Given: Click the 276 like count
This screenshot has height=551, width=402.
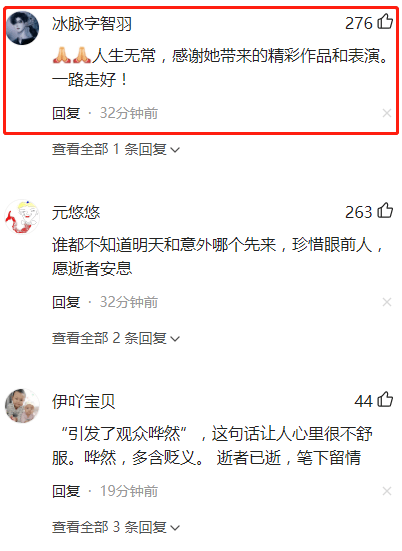Looking at the screenshot, I should click(358, 23).
